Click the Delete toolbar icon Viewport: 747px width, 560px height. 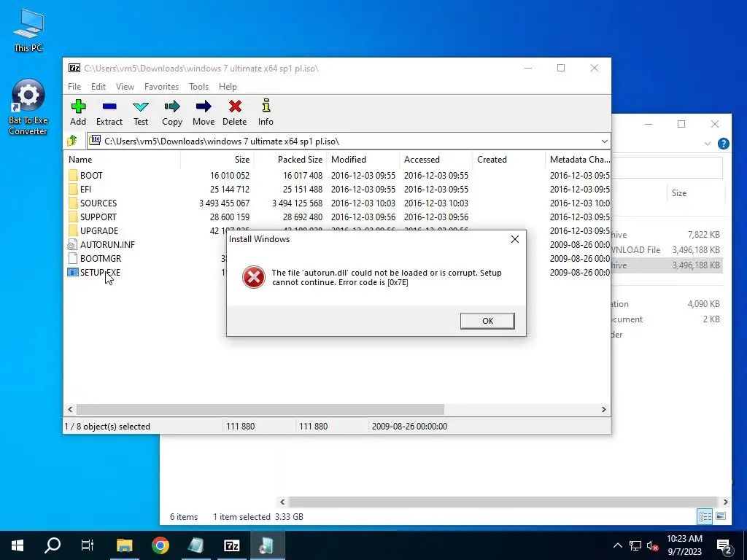pos(235,106)
